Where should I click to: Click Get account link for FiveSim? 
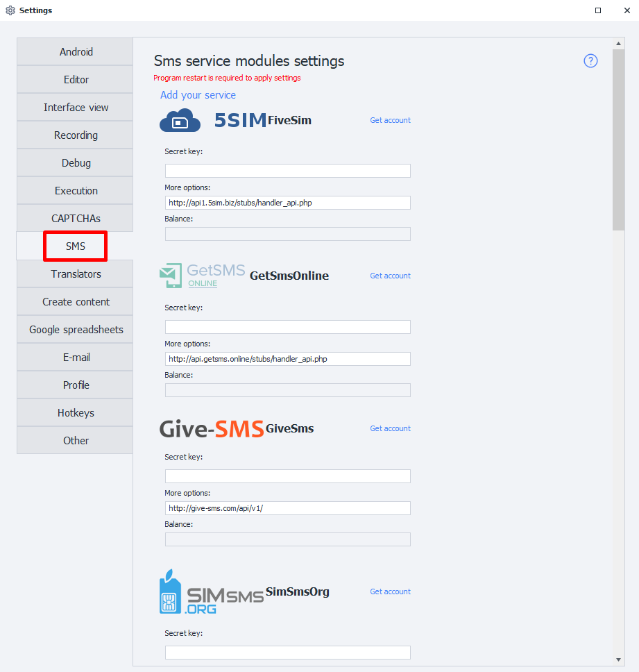coord(390,120)
